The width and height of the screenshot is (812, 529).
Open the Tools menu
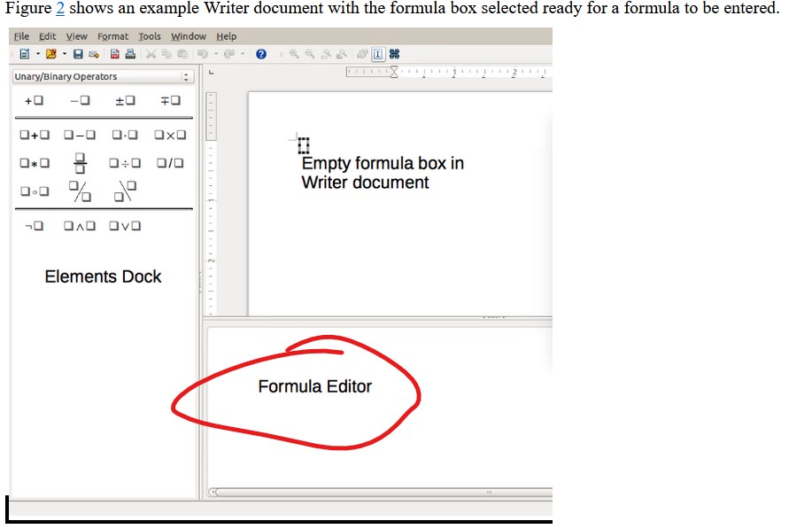click(150, 36)
